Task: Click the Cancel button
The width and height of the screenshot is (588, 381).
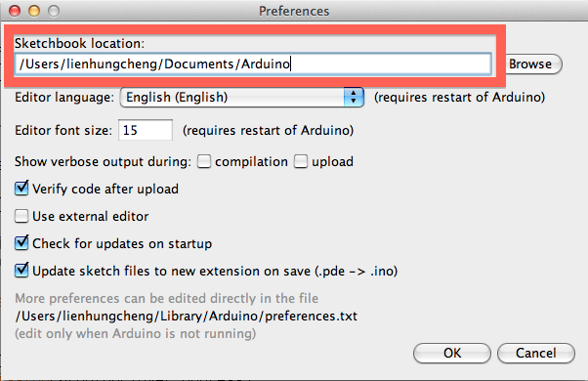Action: coord(536,354)
